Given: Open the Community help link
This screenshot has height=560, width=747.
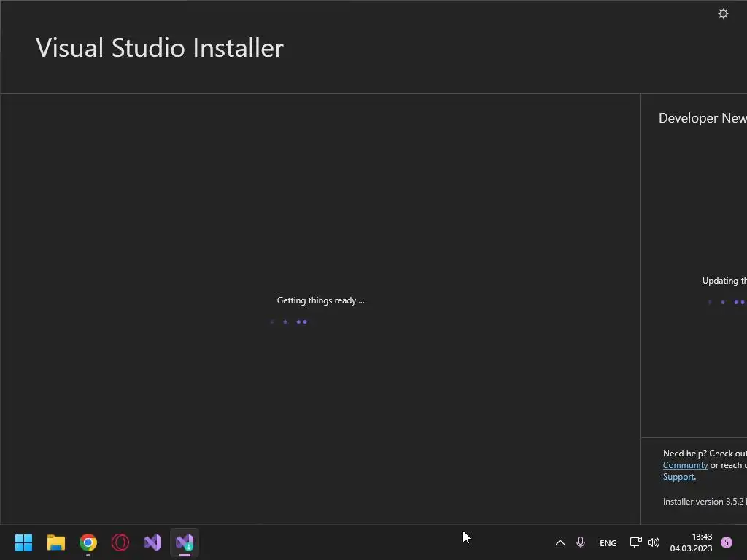Looking at the screenshot, I should click(x=685, y=465).
